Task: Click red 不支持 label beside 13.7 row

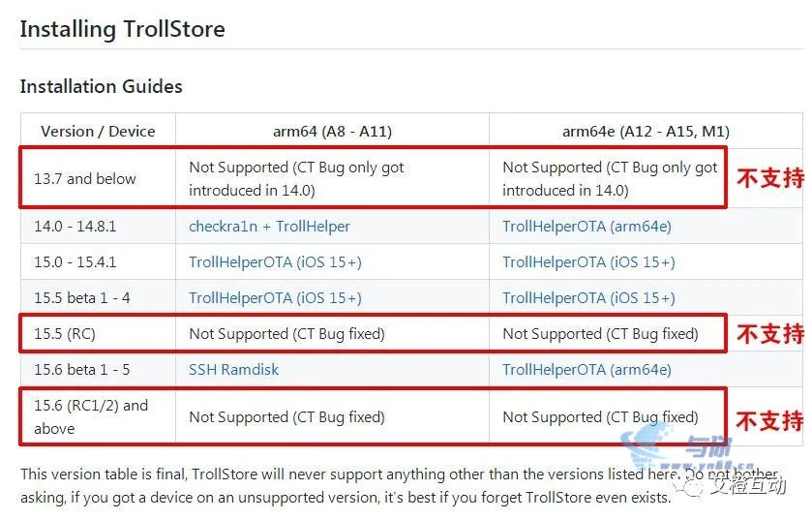Action: coord(770,178)
